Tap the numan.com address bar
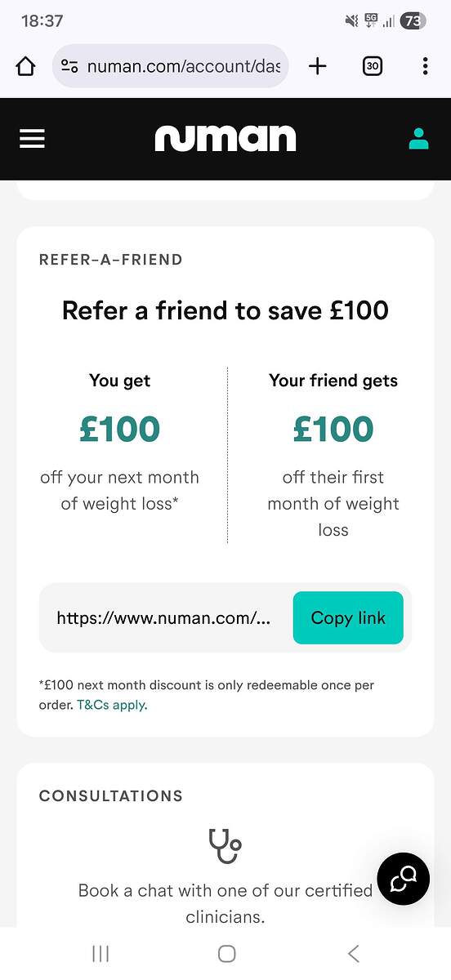The width and height of the screenshot is (451, 980). pos(171,66)
